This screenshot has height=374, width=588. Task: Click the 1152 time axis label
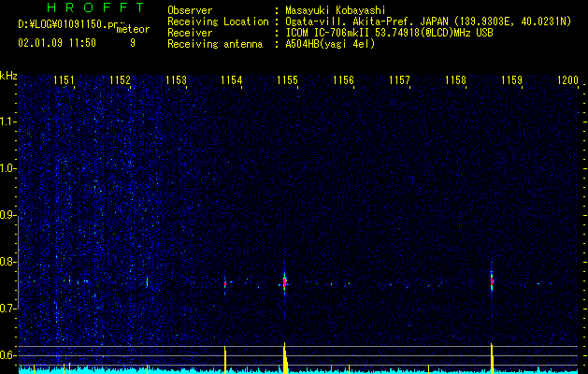point(120,80)
